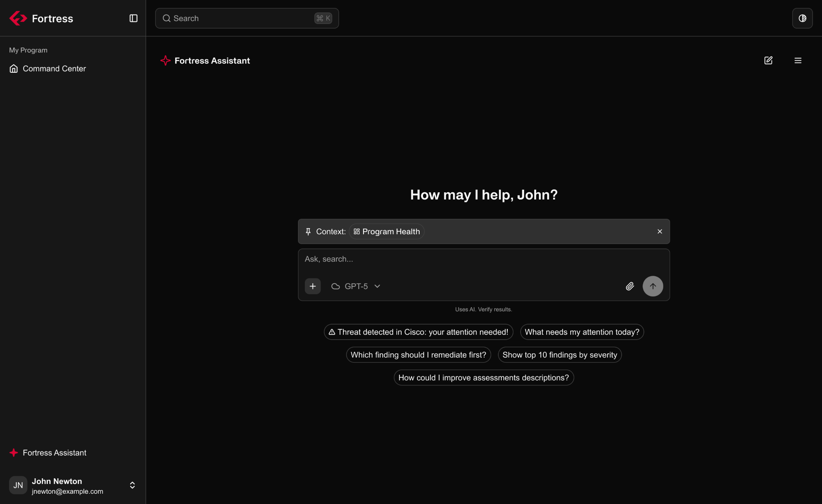Attach a file with paperclip icon

coord(630,286)
